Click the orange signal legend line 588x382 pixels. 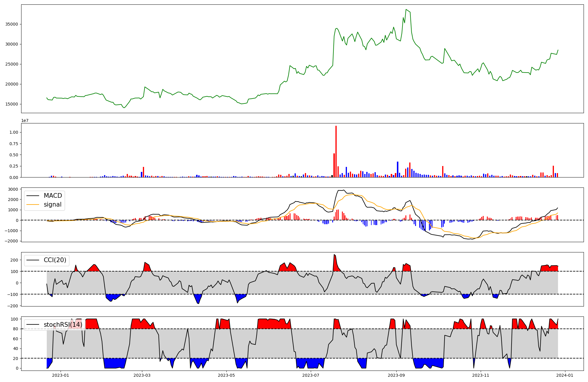[34, 205]
